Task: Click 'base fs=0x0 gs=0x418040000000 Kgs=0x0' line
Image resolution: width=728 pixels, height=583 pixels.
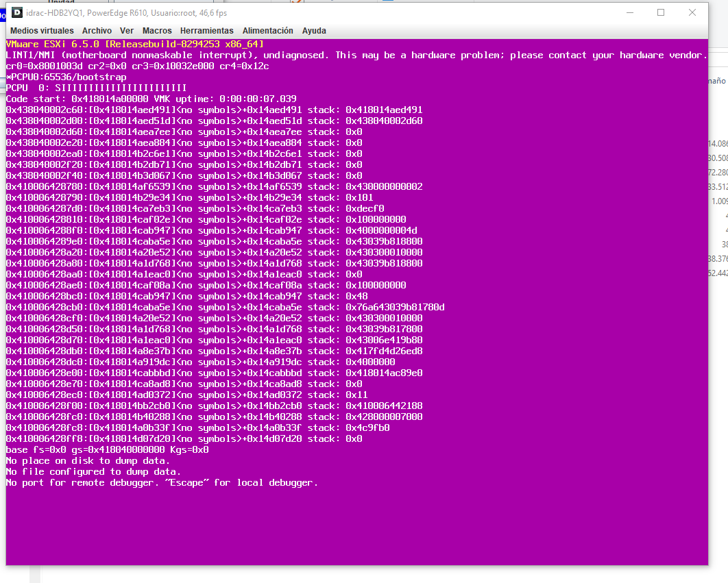Action: [x=107, y=450]
